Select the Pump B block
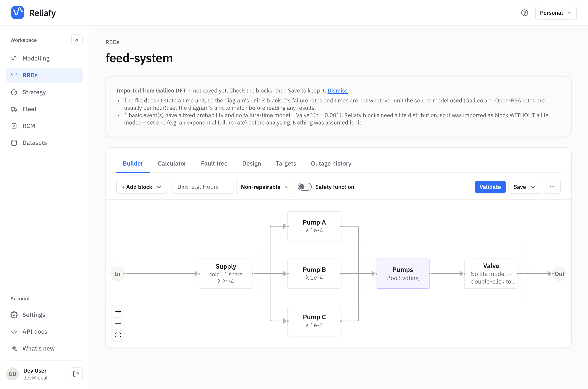This screenshot has height=389, width=588. 314,274
